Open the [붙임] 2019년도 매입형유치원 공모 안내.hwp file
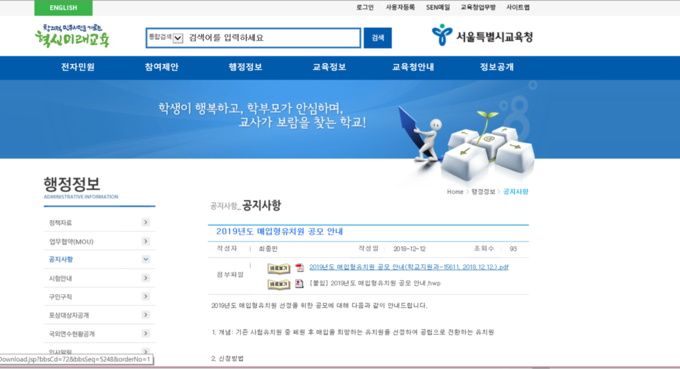680x369 pixels. (375, 283)
